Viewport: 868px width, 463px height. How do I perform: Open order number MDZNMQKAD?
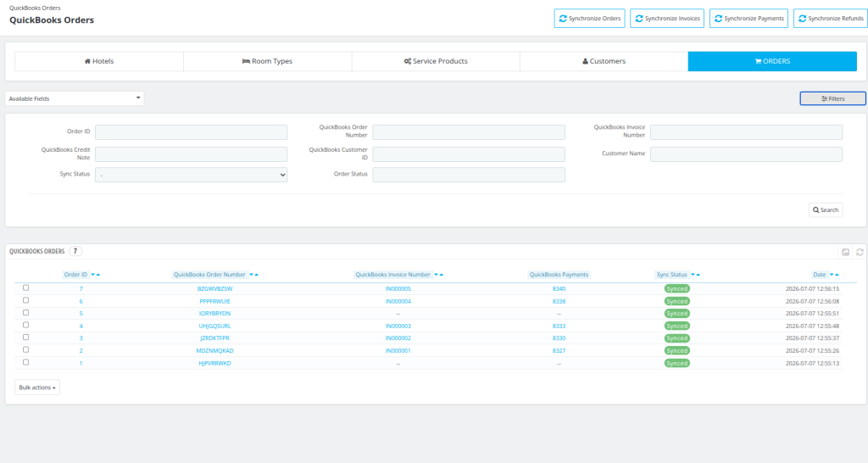[214, 350]
